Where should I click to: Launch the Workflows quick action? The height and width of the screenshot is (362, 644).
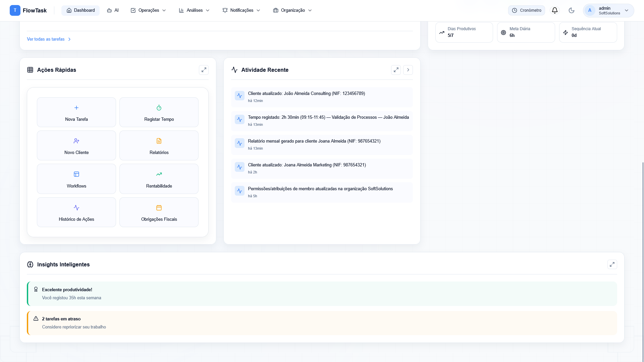tap(76, 179)
